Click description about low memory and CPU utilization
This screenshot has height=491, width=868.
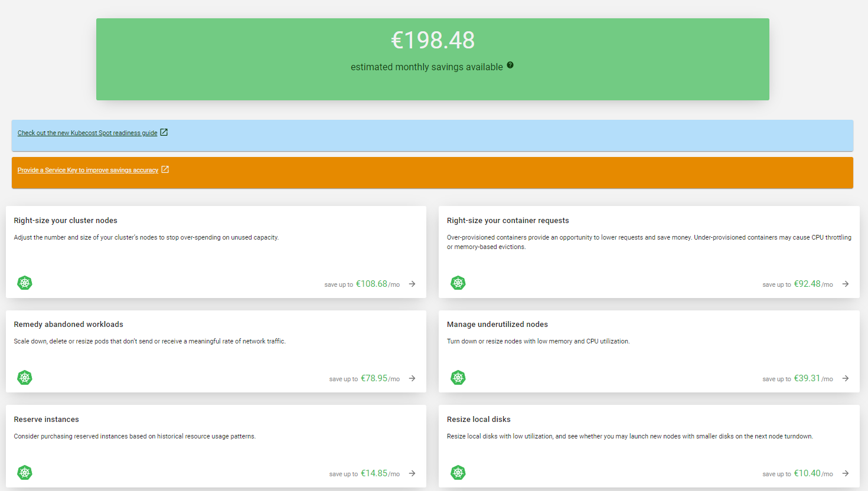[538, 342]
